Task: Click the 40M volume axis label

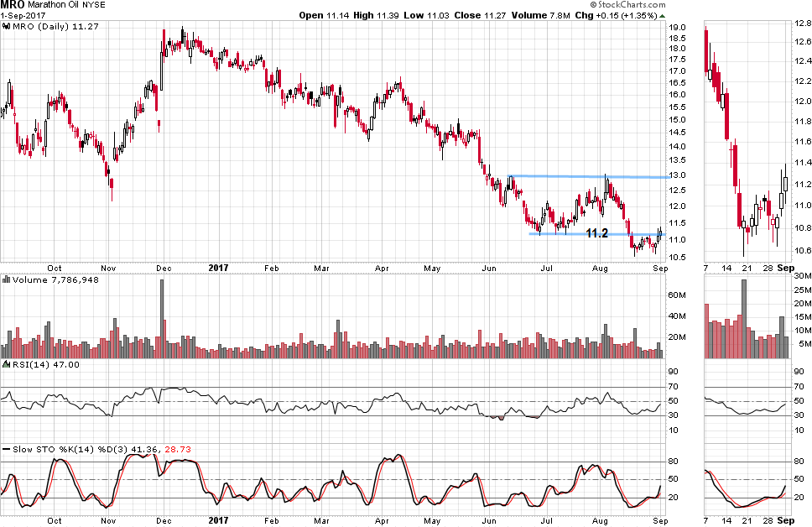Action: coord(676,316)
